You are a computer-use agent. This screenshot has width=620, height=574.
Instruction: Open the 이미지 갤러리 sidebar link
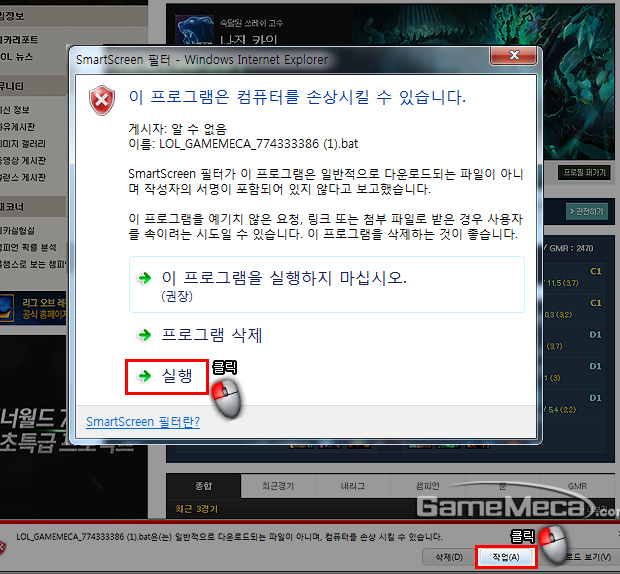pos(23,144)
